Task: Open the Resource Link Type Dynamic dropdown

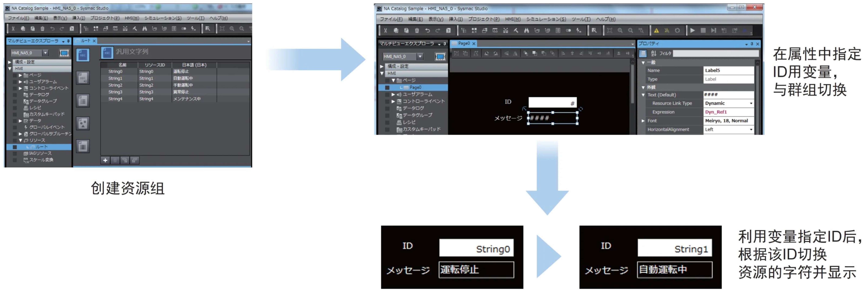Action: (x=751, y=103)
